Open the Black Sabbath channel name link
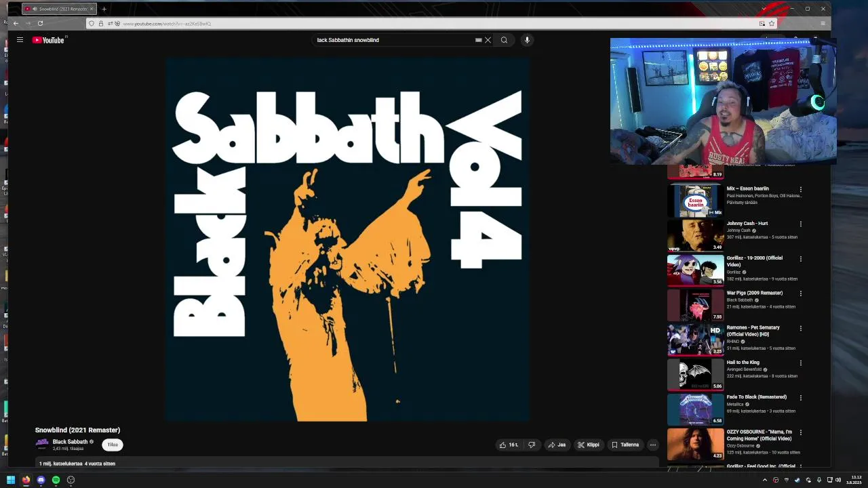The image size is (868, 488). [70, 441]
